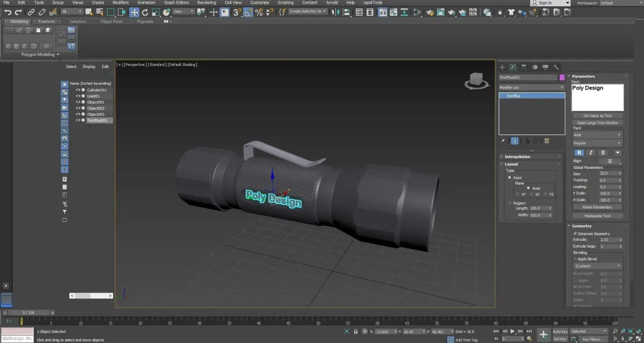Apply Underline text formatting
The height and width of the screenshot is (343, 644).
[603, 153]
